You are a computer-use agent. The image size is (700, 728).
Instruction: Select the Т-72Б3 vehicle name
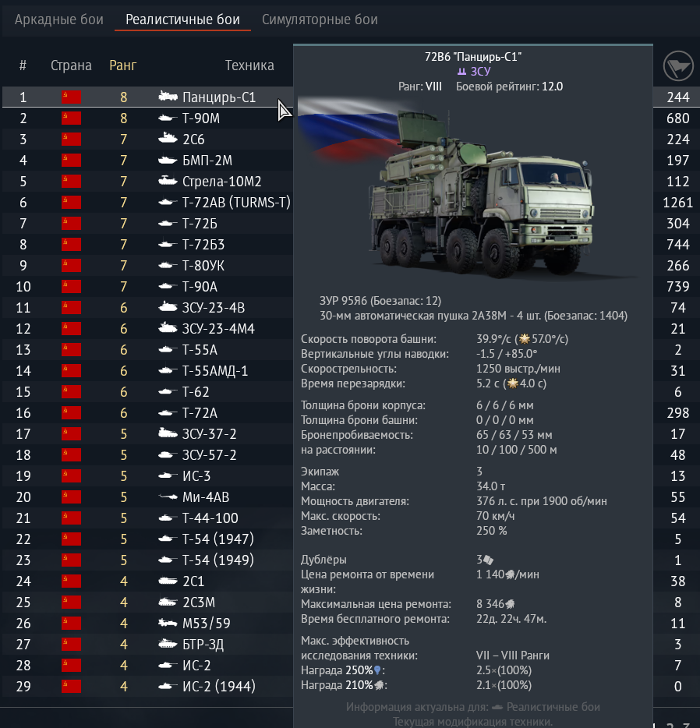pyautogui.click(x=203, y=244)
